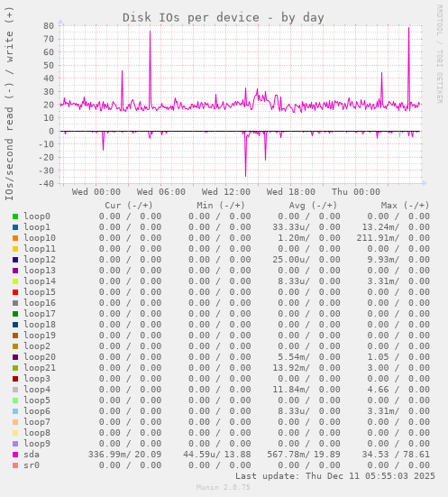This screenshot has height=497, width=448.
Task: Click the yellow loop11 legend swatch
Action: [x=15, y=249]
